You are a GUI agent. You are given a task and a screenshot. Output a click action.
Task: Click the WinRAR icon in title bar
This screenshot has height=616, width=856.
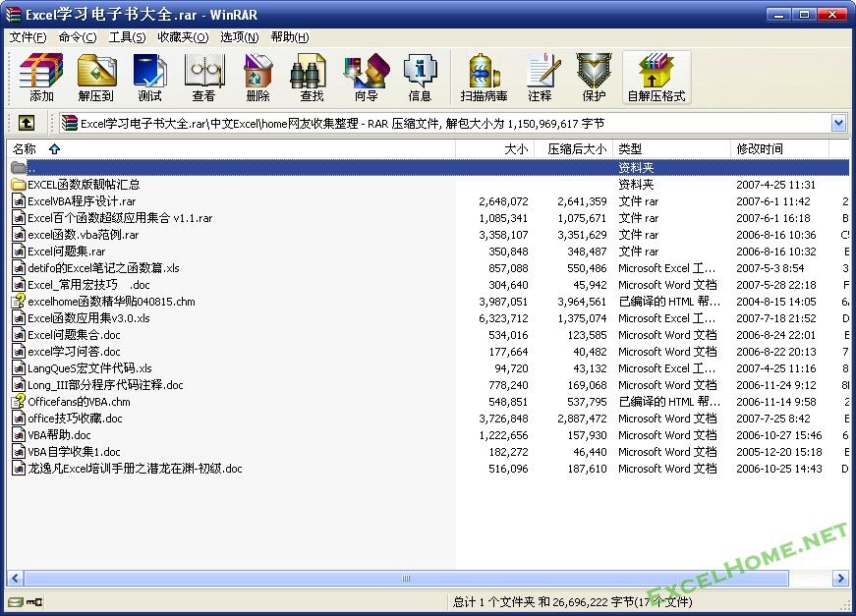coord(14,15)
